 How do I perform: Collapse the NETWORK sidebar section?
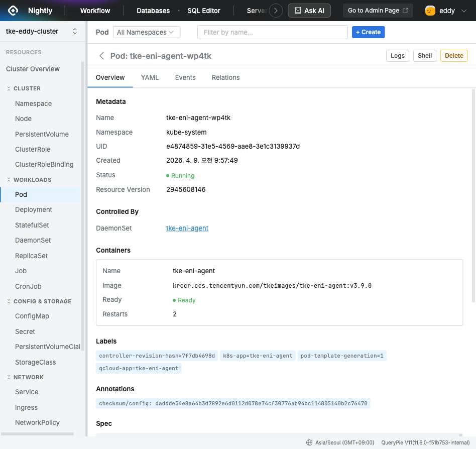pos(9,377)
